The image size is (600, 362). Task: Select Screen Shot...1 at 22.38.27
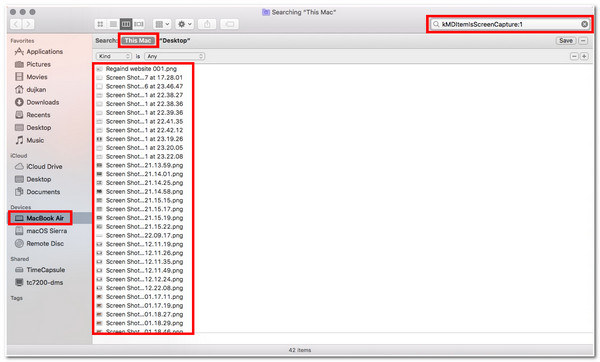click(144, 95)
